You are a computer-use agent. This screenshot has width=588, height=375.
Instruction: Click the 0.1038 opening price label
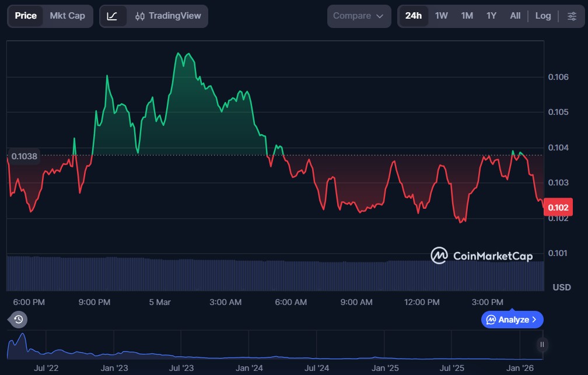pos(24,156)
